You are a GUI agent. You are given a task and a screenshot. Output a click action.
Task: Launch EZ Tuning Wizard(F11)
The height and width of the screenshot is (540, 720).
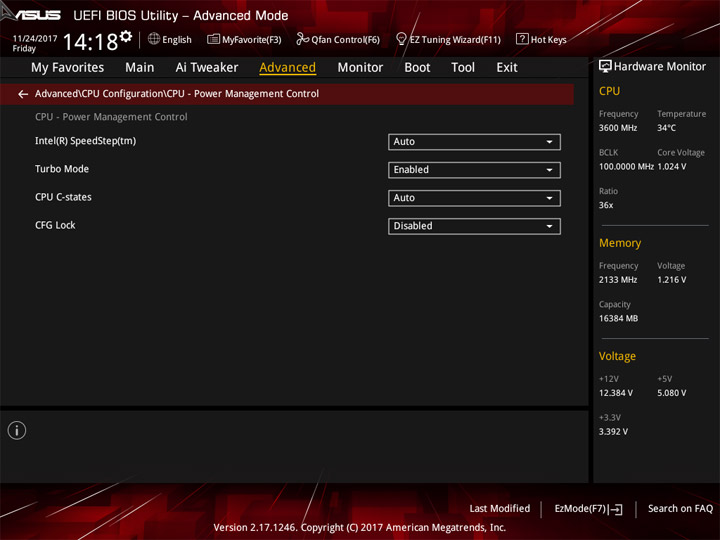[448, 39]
